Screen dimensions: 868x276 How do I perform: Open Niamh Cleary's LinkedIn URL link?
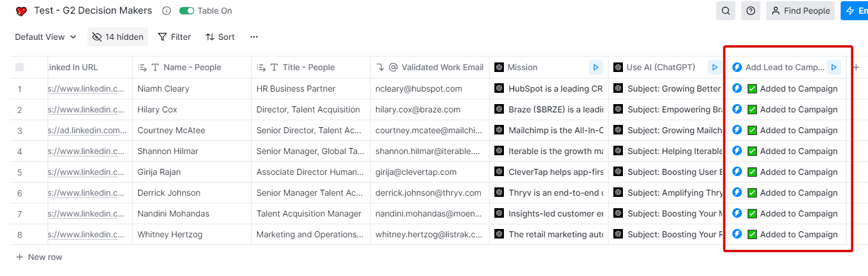(x=87, y=89)
